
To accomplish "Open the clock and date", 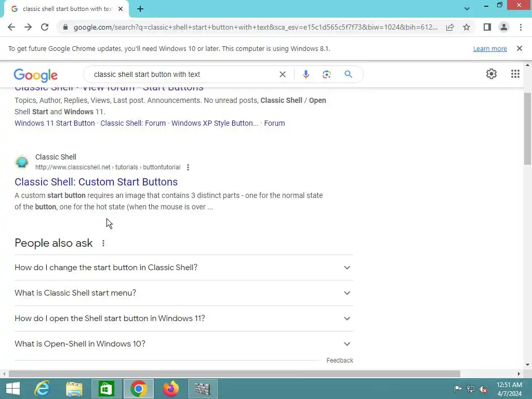I will 509,389.
